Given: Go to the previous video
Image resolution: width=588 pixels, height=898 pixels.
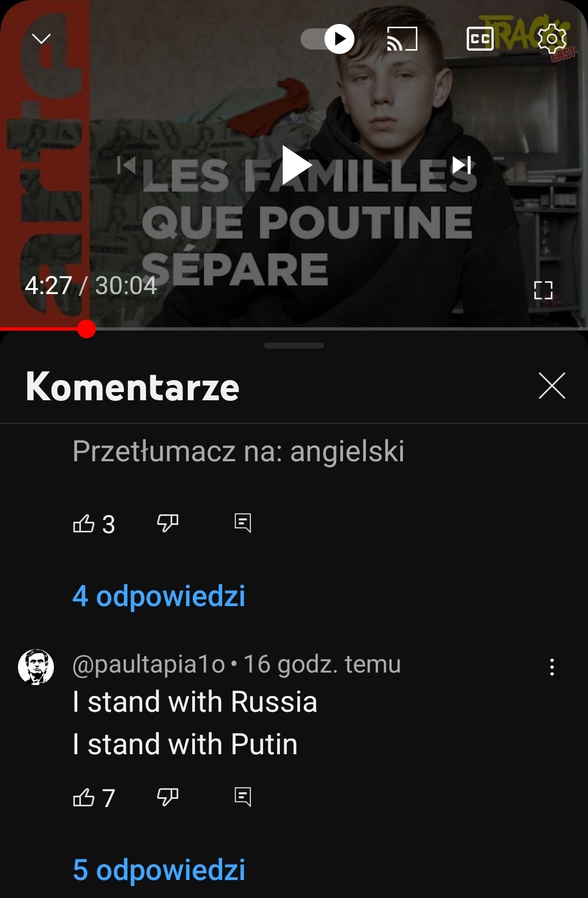Looking at the screenshot, I should coord(127,165).
